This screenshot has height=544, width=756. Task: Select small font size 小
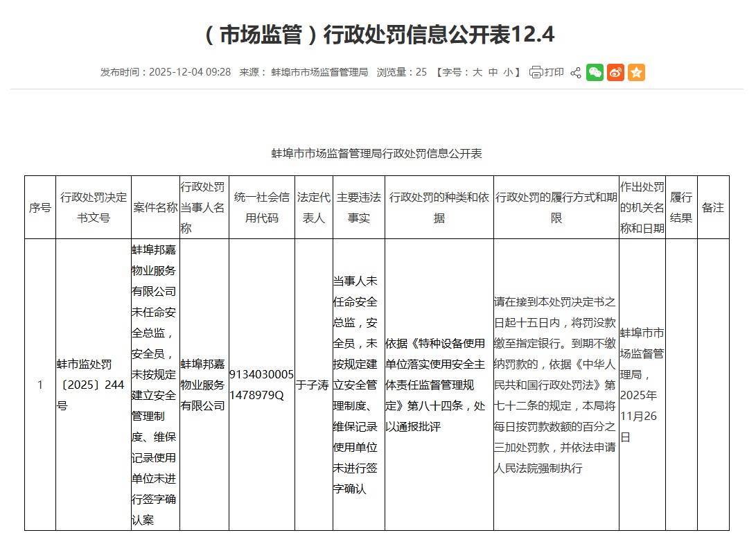pyautogui.click(x=510, y=71)
